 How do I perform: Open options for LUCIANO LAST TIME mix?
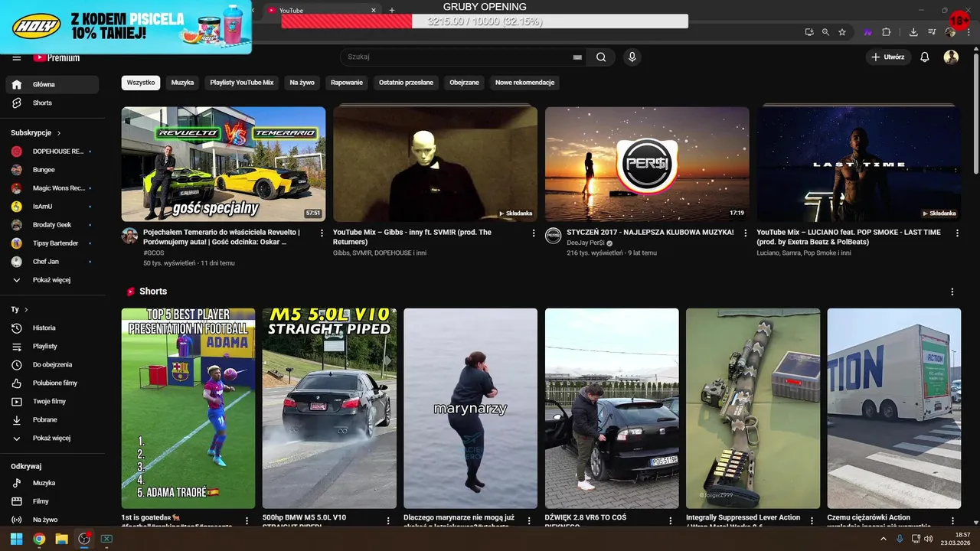point(957,233)
